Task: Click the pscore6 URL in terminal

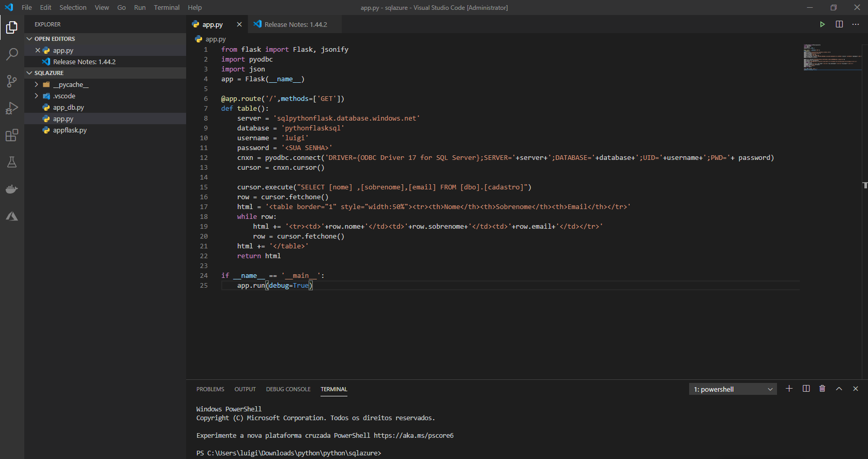Action: click(414, 435)
